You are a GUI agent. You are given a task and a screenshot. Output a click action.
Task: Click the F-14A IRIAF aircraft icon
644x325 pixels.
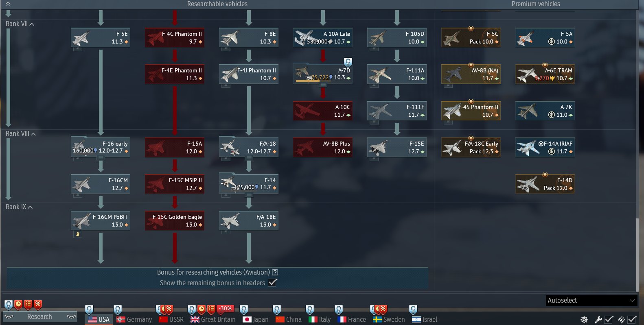point(528,148)
